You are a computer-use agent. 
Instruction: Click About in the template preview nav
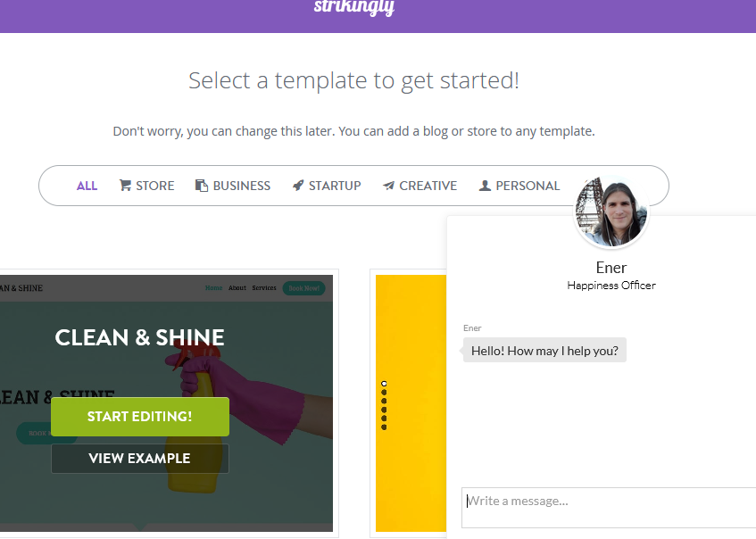[237, 288]
